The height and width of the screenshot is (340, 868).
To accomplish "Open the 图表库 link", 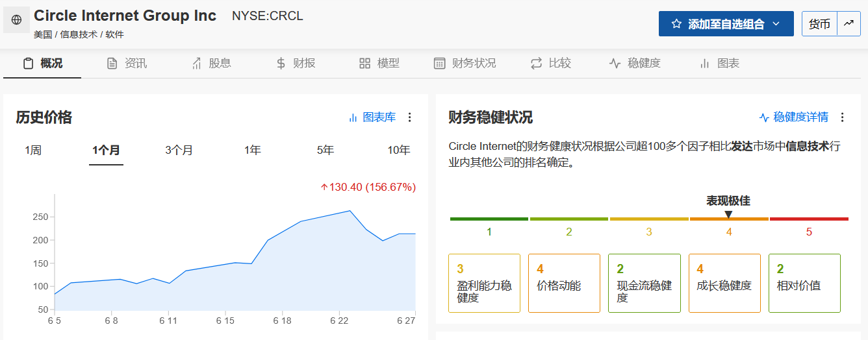I will (x=372, y=117).
